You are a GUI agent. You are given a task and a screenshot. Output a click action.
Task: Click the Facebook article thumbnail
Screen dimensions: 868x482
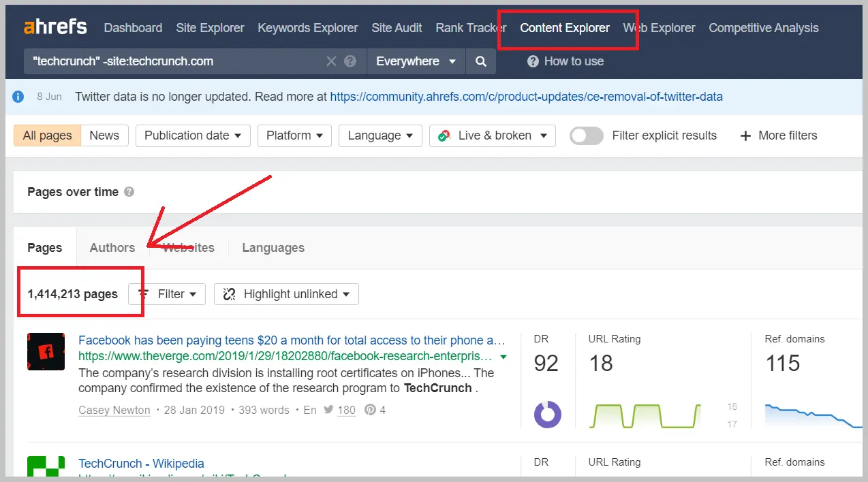tap(46, 351)
